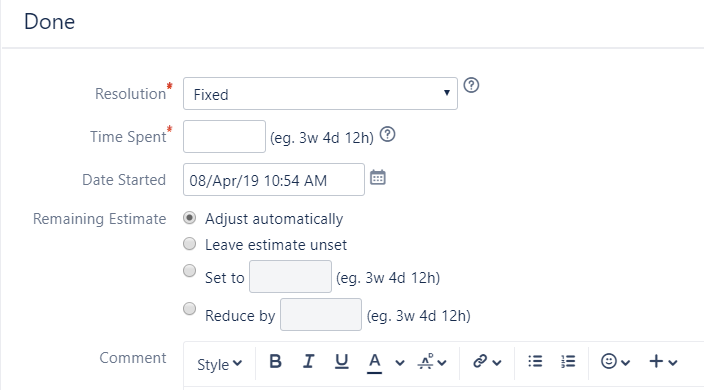704x390 pixels.
Task: Click help icon next to Resolution
Action: (x=471, y=85)
